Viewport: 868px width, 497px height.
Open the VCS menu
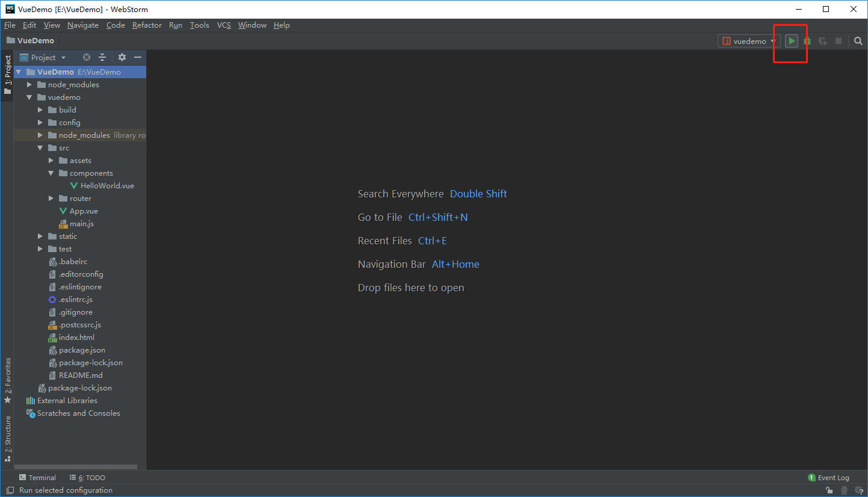pos(224,25)
